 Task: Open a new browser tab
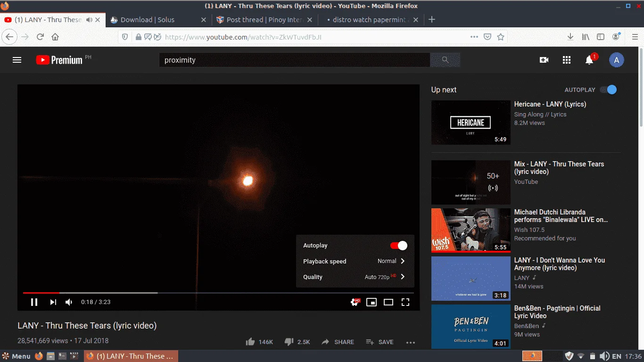click(x=432, y=20)
